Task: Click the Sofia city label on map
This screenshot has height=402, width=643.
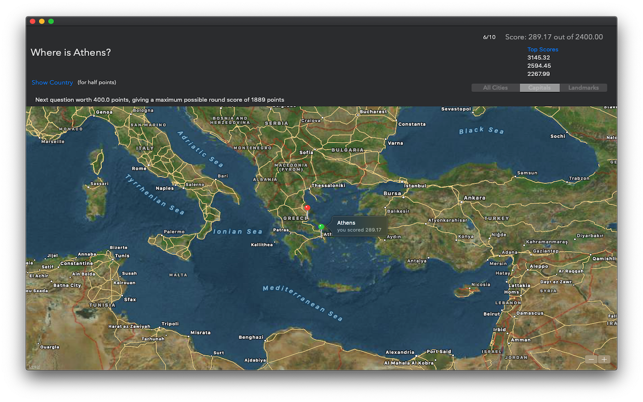Action: tap(306, 152)
